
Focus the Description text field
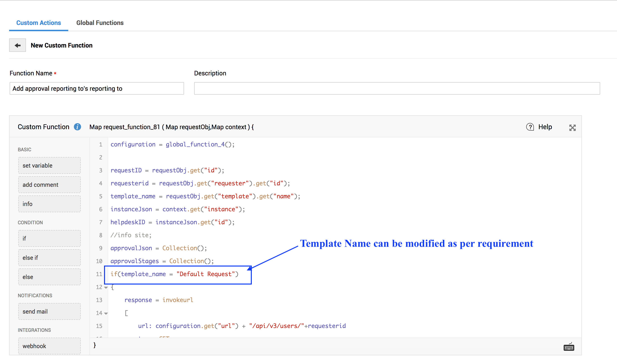(397, 89)
